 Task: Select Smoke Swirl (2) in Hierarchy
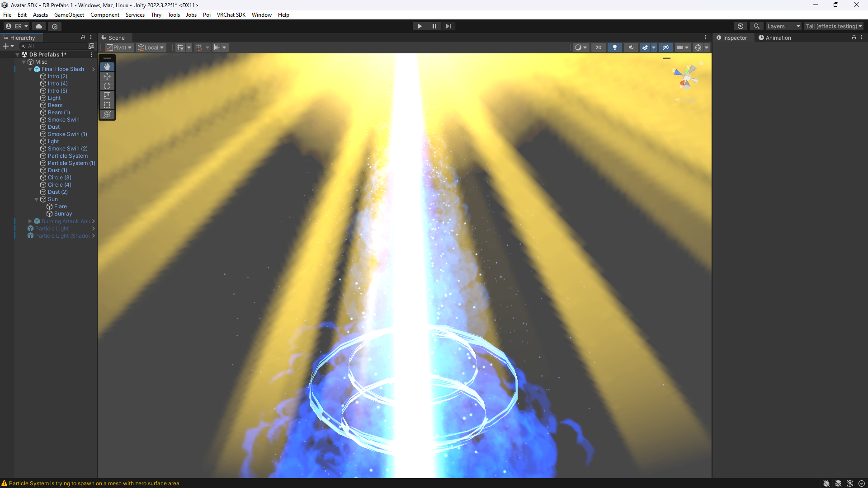pos(67,149)
